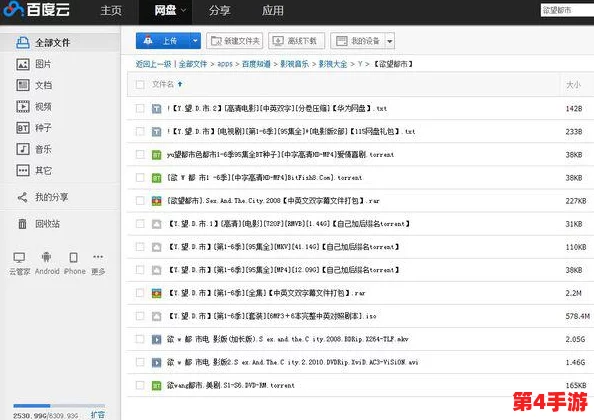Click the 上传 upload button

point(163,41)
